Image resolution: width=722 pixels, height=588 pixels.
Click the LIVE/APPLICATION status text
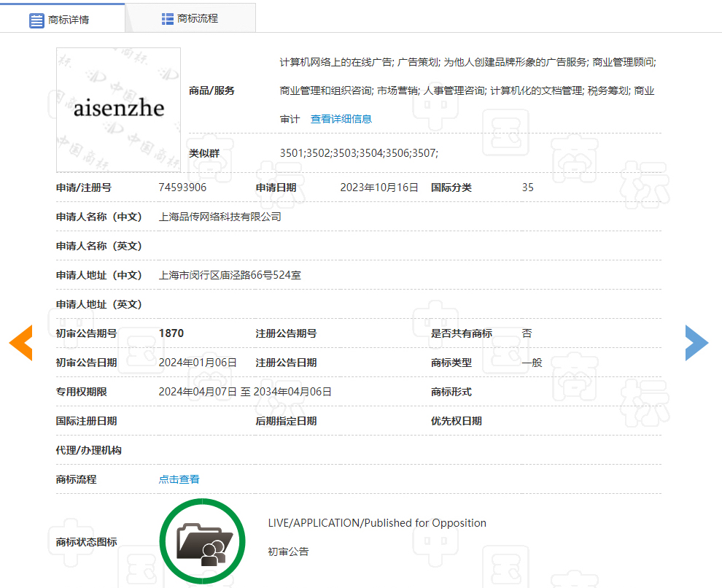[377, 522]
